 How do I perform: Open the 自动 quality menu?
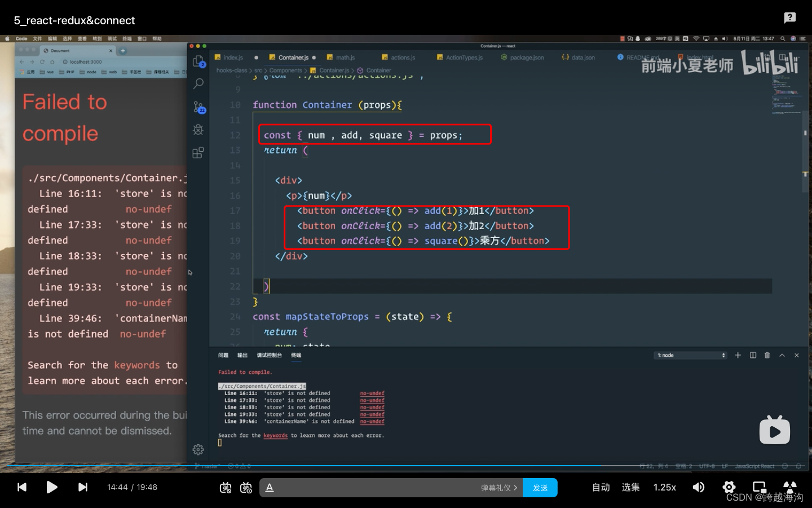point(601,487)
